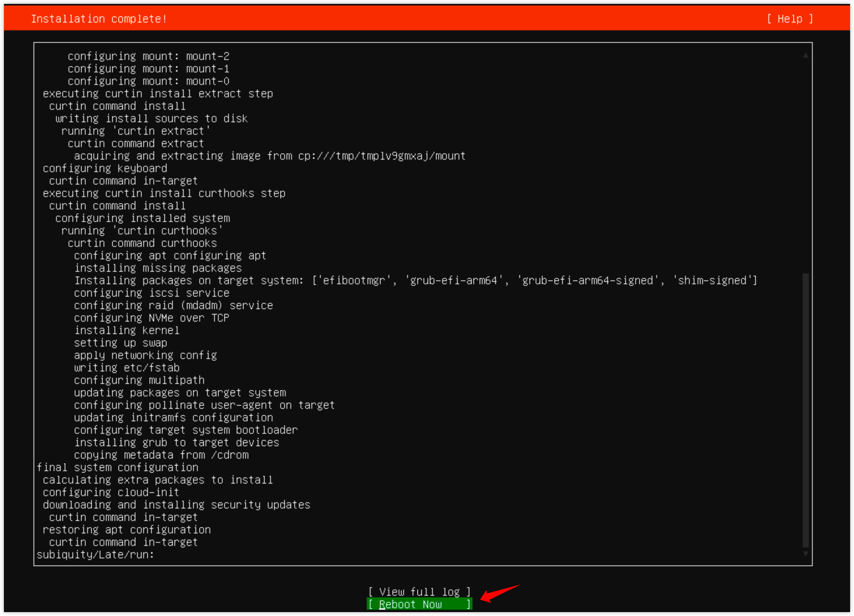Open the View full log option
Screen dimensions: 854x616
coord(419,592)
